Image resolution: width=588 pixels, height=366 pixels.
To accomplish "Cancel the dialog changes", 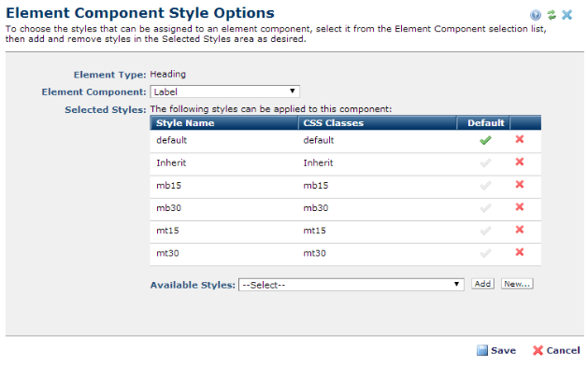I will coord(556,350).
